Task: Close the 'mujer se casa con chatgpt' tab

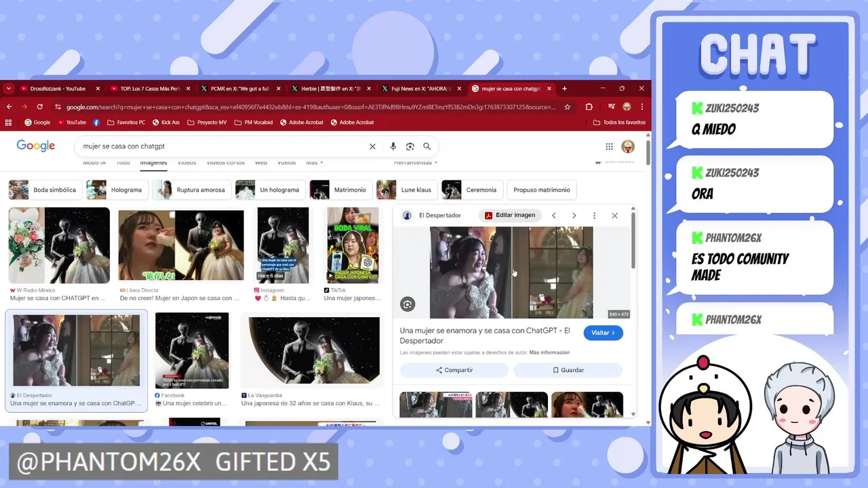Action: coord(549,88)
